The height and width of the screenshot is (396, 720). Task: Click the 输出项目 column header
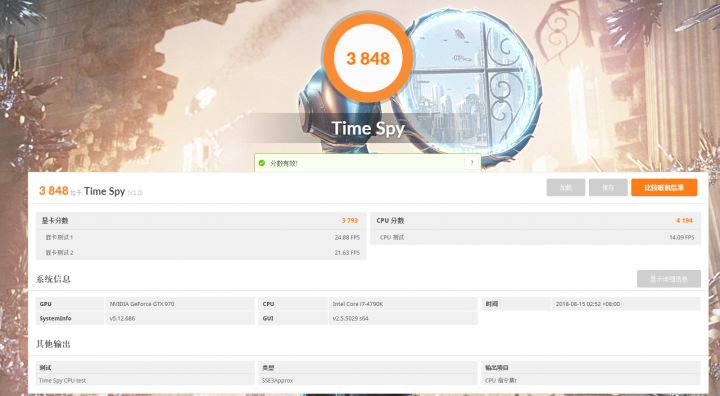[497, 368]
